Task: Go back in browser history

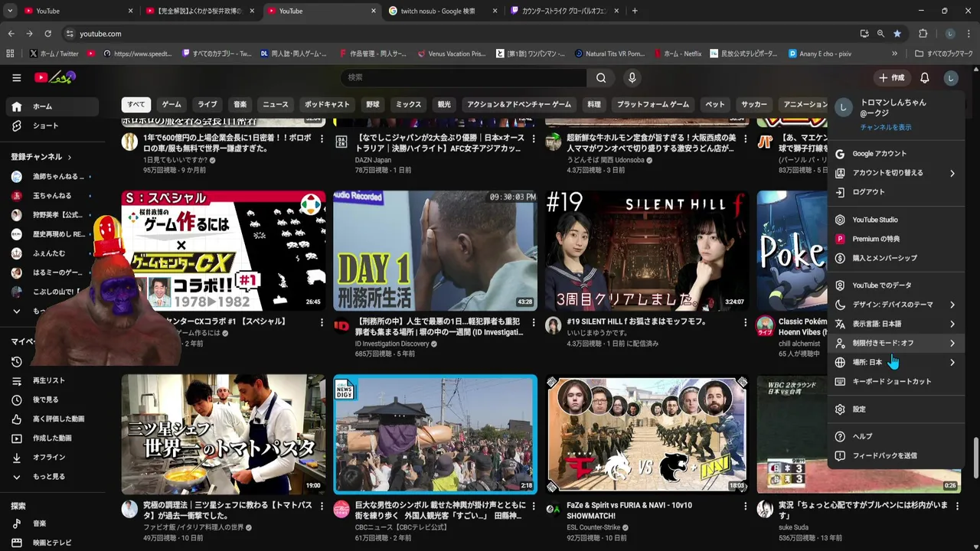Action: click(x=11, y=34)
